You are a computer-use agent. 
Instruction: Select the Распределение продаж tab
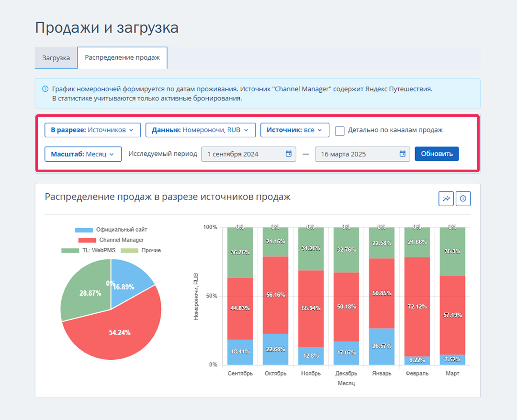[123, 58]
